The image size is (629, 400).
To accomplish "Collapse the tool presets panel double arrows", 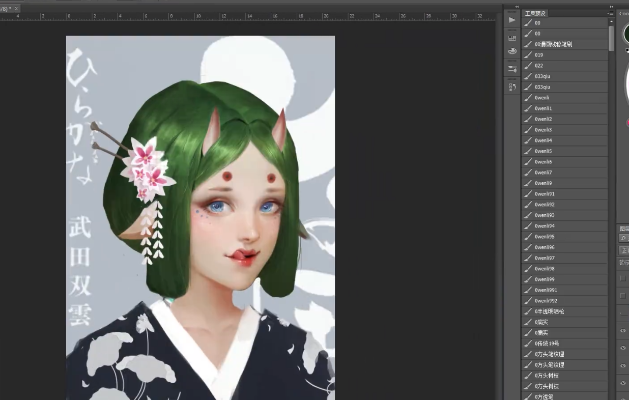I will coord(611,7).
